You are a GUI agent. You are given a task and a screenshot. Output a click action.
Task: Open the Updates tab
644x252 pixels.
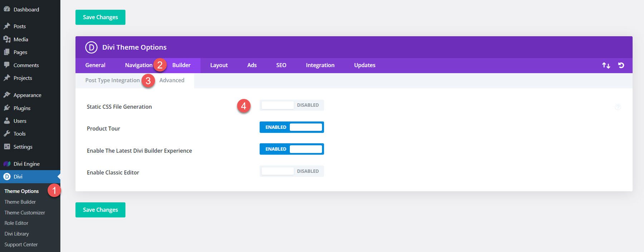tap(365, 65)
